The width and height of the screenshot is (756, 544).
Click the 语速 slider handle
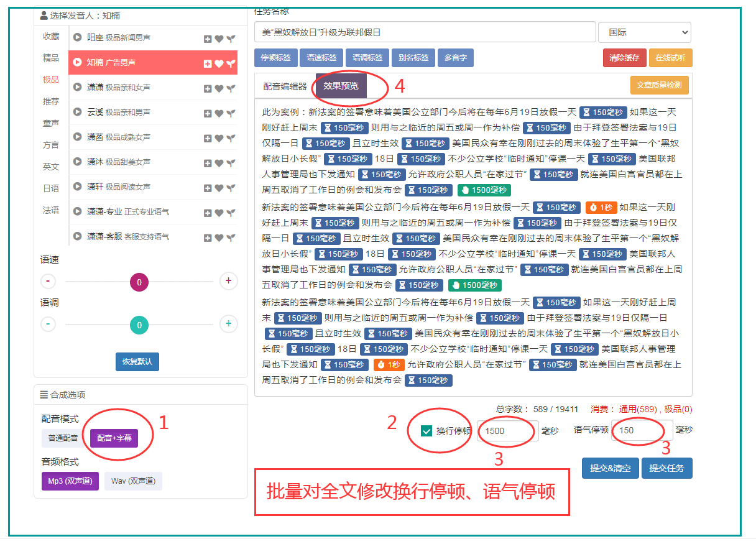click(x=139, y=282)
